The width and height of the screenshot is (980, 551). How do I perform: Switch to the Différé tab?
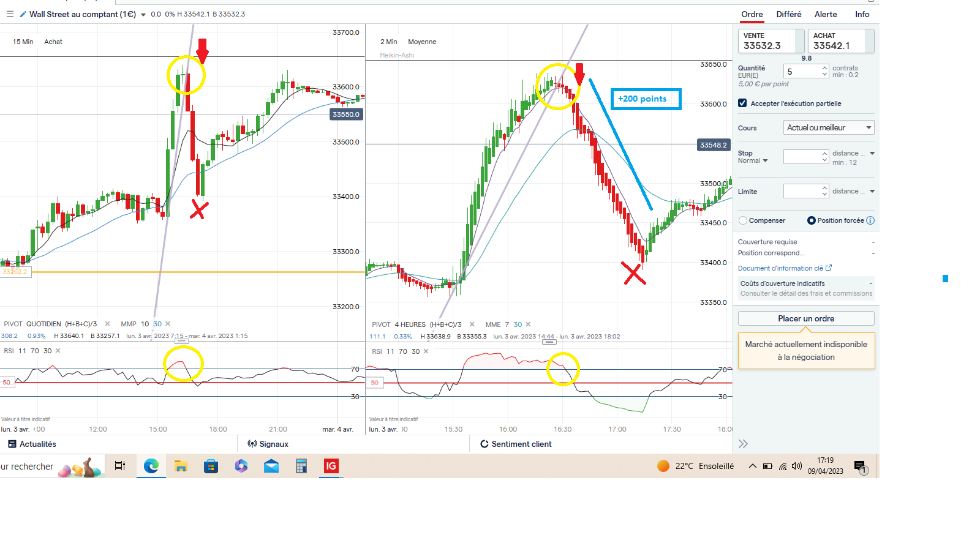[789, 14]
